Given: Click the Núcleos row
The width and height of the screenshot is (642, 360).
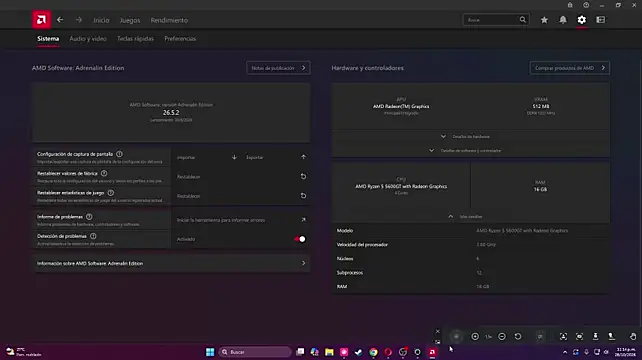Looking at the screenshot, I should (470, 258).
